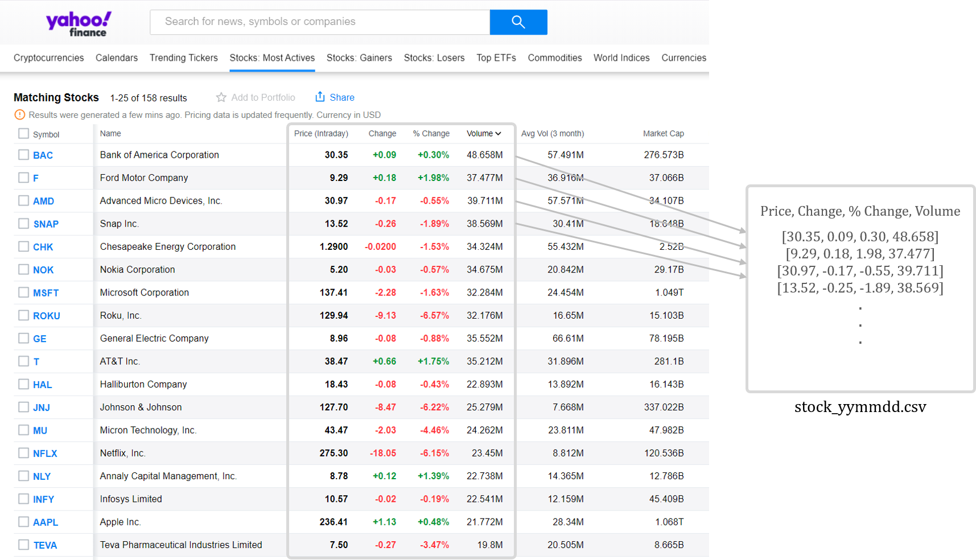Click the Add to Portfolio star icon

221,97
